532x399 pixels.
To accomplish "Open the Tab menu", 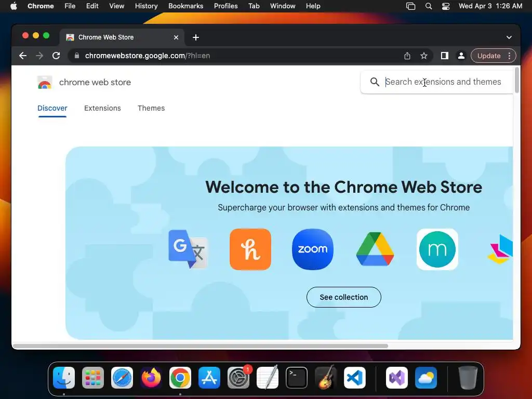I will click(254, 6).
